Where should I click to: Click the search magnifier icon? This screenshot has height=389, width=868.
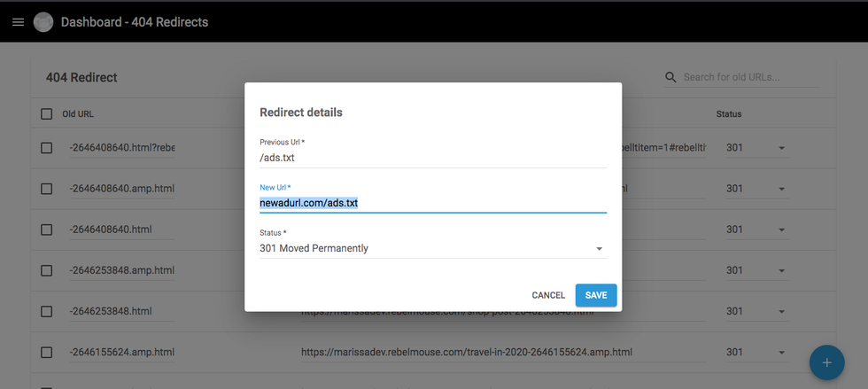pyautogui.click(x=670, y=78)
